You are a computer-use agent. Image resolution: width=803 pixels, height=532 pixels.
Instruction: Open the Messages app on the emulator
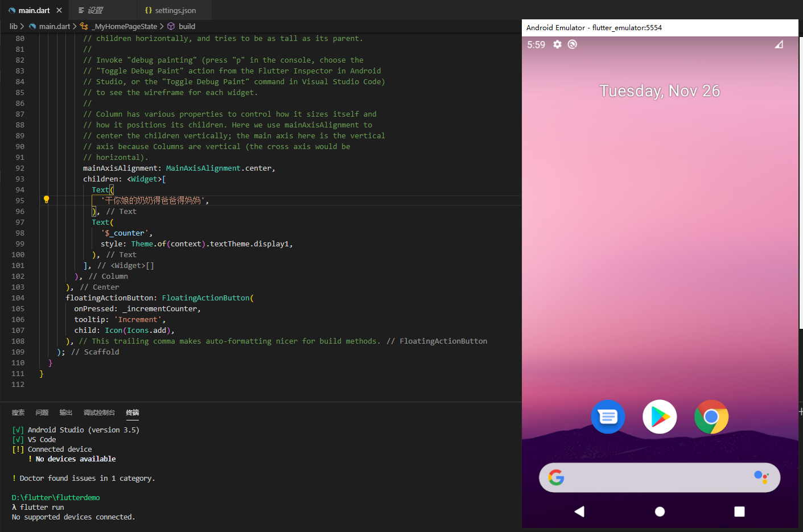click(608, 416)
